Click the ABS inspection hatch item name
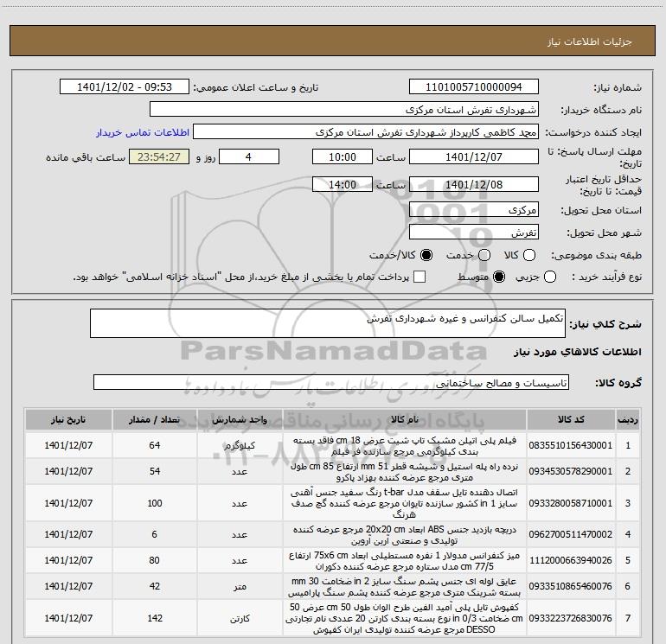 pos(405,535)
